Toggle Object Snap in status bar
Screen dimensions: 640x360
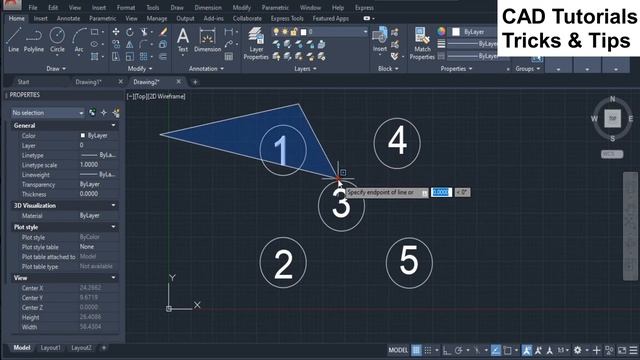click(507, 350)
